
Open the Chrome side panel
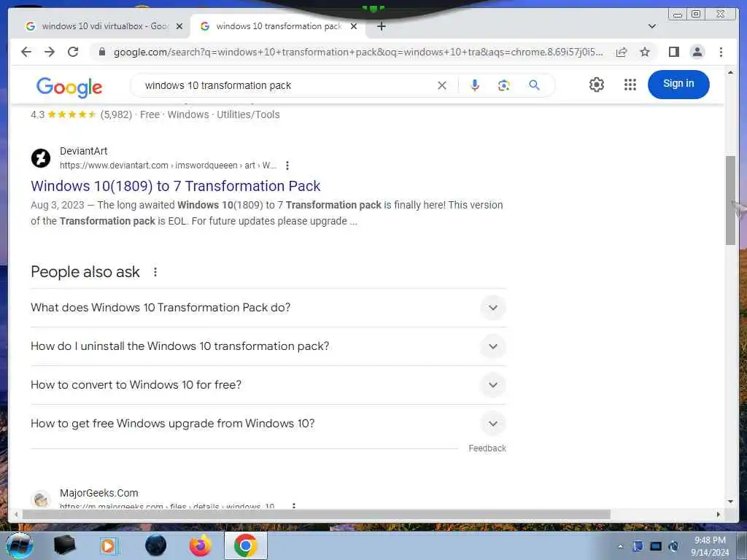coord(673,52)
